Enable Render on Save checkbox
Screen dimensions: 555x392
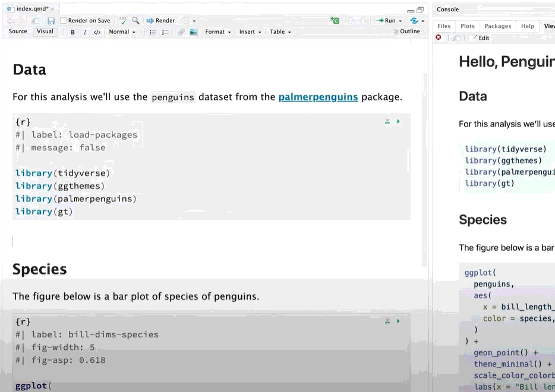(x=64, y=21)
